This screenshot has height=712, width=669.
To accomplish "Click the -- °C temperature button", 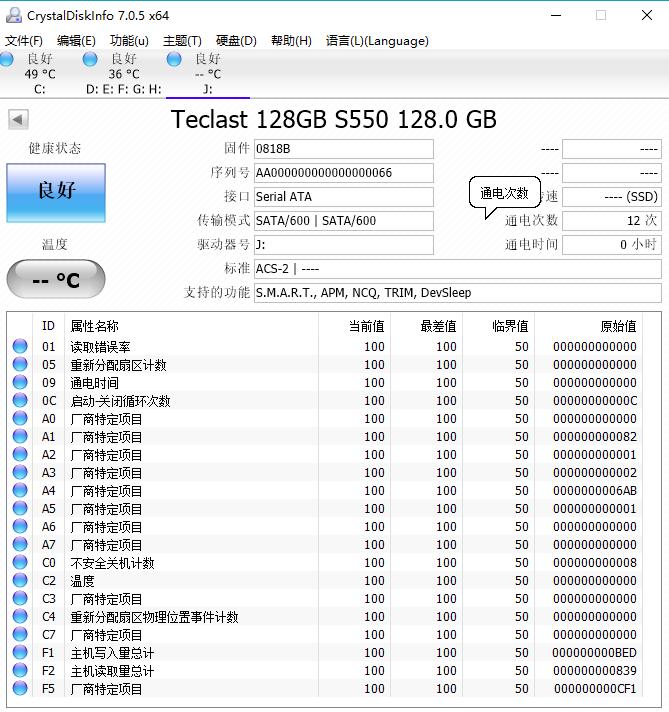I will 56,279.
